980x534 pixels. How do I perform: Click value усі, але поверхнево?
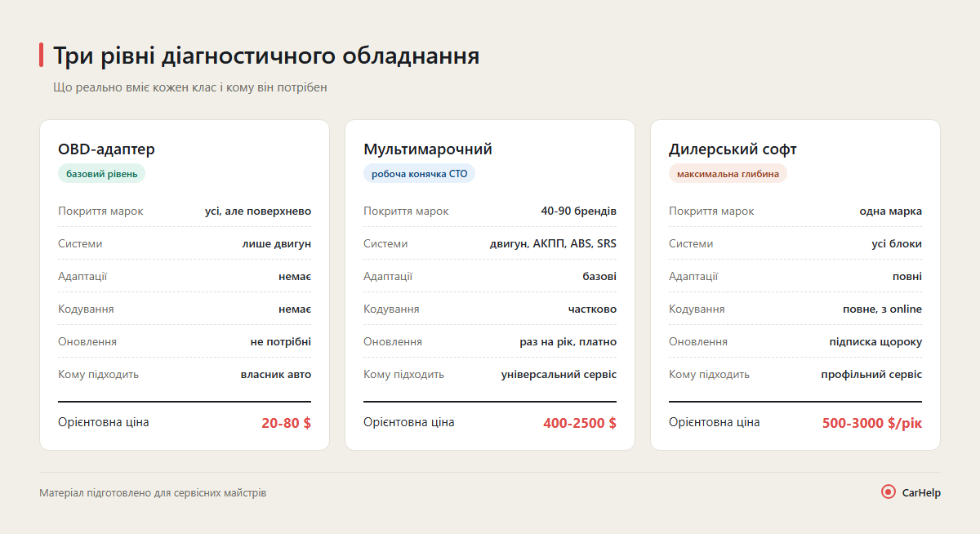pos(258,211)
